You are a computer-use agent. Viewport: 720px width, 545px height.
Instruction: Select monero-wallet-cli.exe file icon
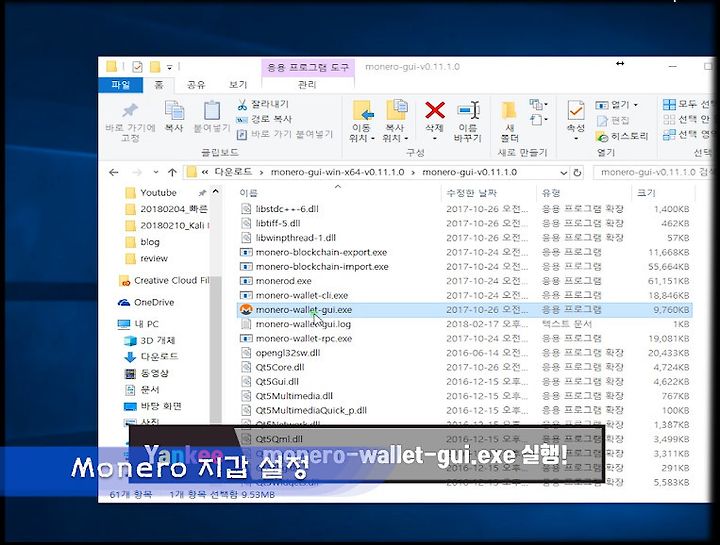247,295
